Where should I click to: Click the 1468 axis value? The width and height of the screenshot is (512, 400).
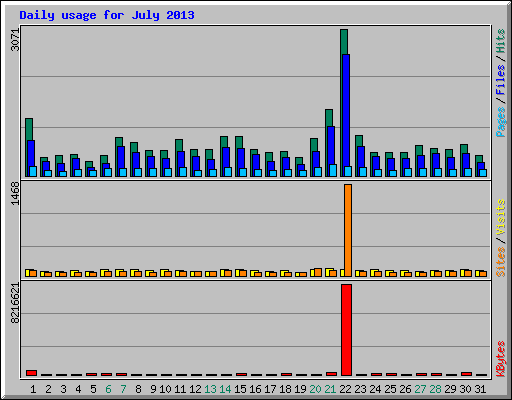[15, 194]
